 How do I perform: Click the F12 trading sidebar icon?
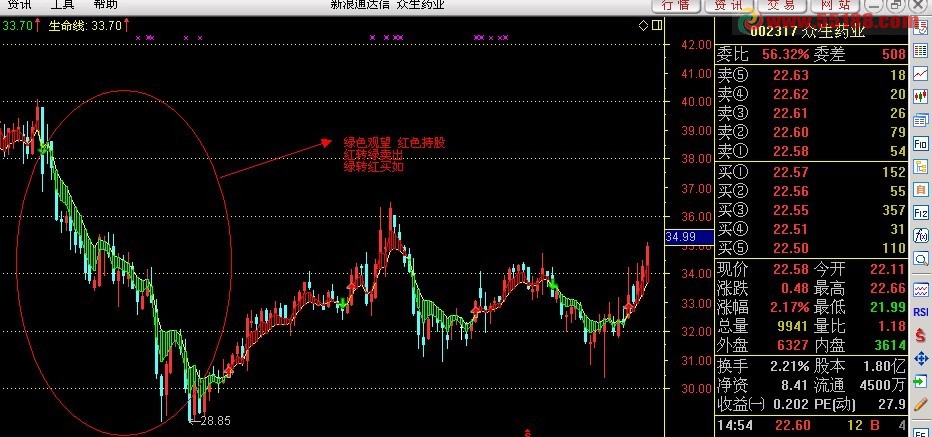[x=921, y=213]
